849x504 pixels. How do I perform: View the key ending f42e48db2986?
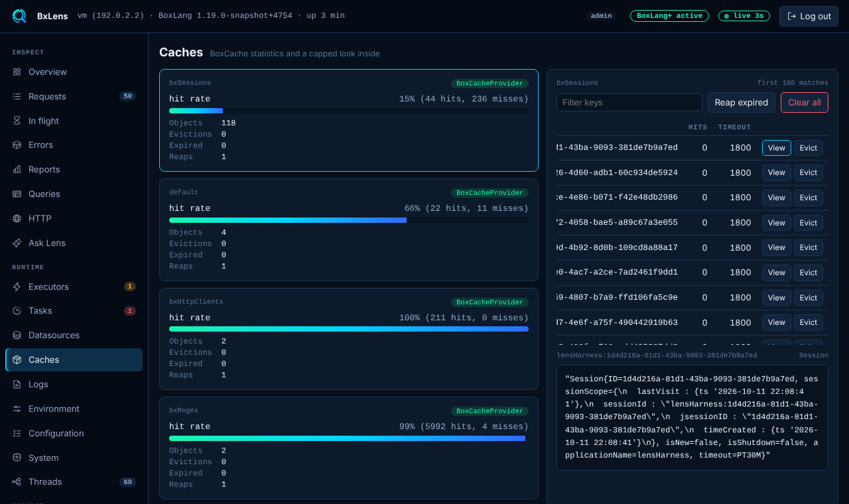coord(776,198)
